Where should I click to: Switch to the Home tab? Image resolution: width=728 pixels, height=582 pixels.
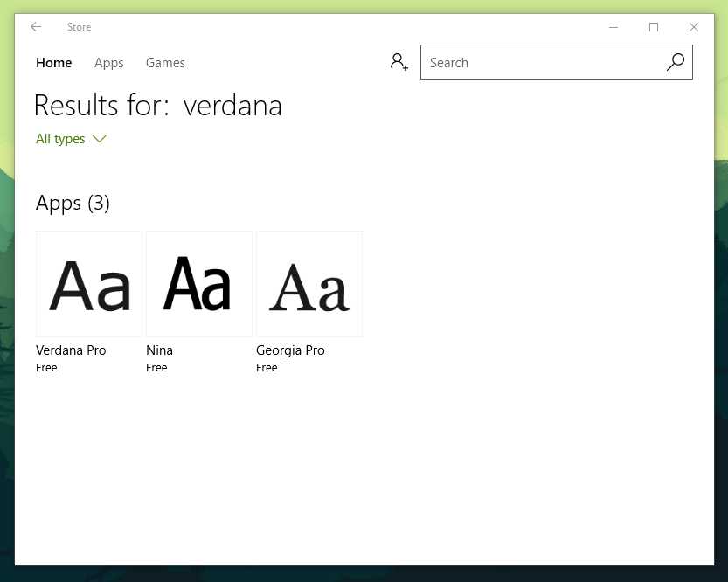(x=54, y=63)
